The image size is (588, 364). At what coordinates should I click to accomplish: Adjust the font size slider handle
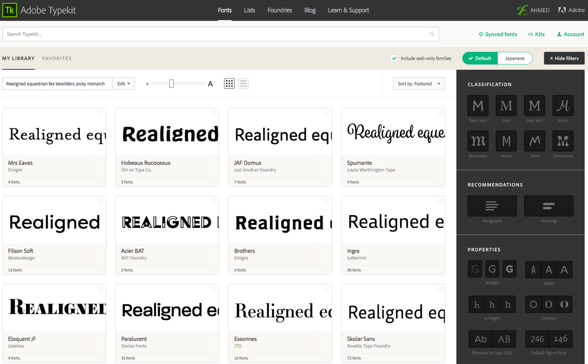171,84
